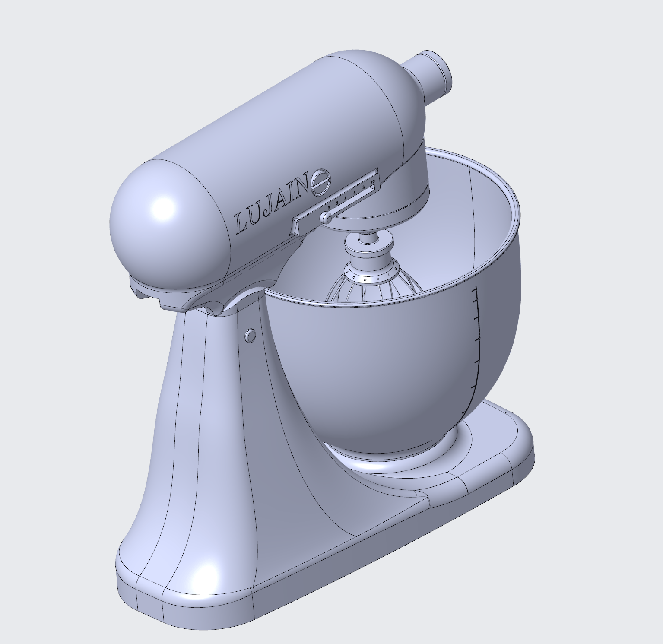Select the embossed LUJAIN lettering on mixer head

273,204
